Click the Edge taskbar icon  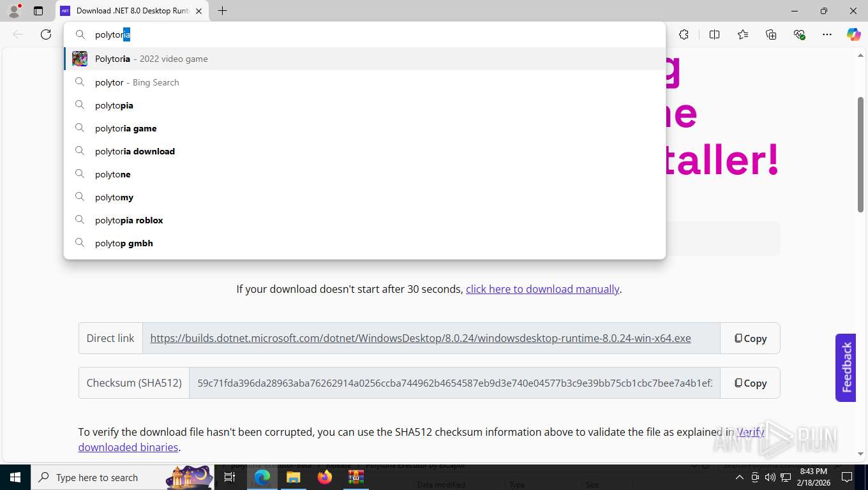pos(262,477)
